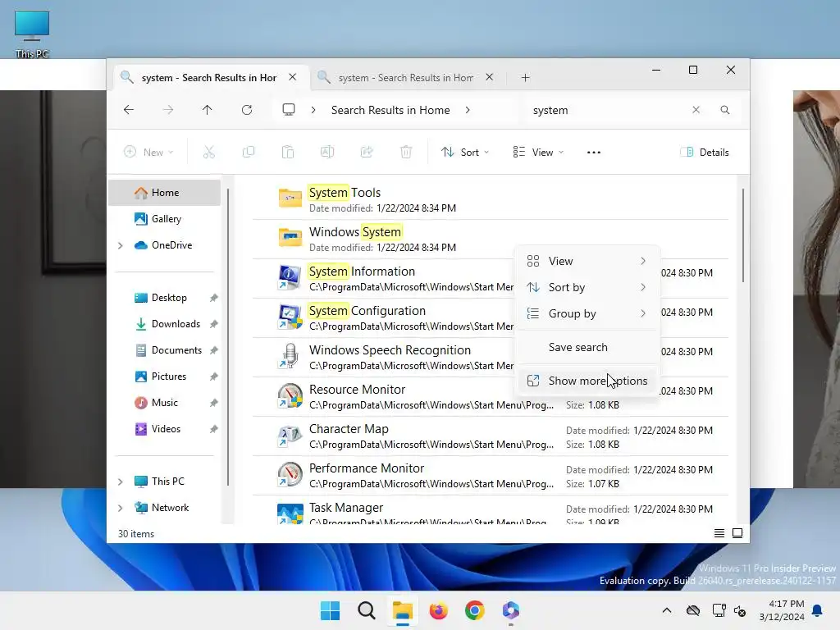The width and height of the screenshot is (840, 630).
Task: Click the Copy icon in toolbar
Action: pyautogui.click(x=248, y=152)
